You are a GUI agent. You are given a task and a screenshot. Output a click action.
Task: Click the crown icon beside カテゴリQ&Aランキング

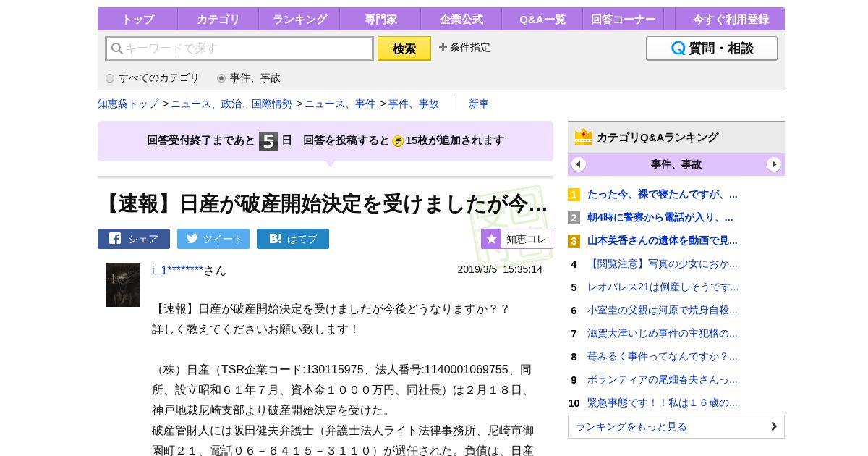pos(584,137)
